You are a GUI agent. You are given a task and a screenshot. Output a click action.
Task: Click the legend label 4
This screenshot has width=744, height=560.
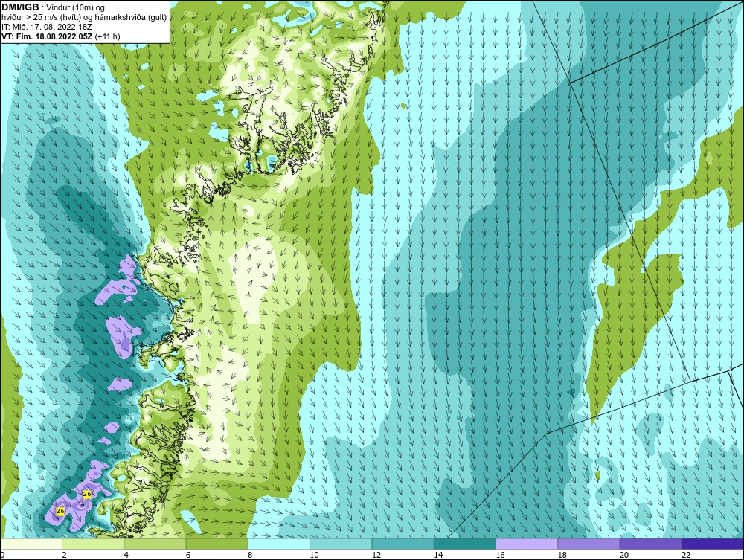coord(126,556)
